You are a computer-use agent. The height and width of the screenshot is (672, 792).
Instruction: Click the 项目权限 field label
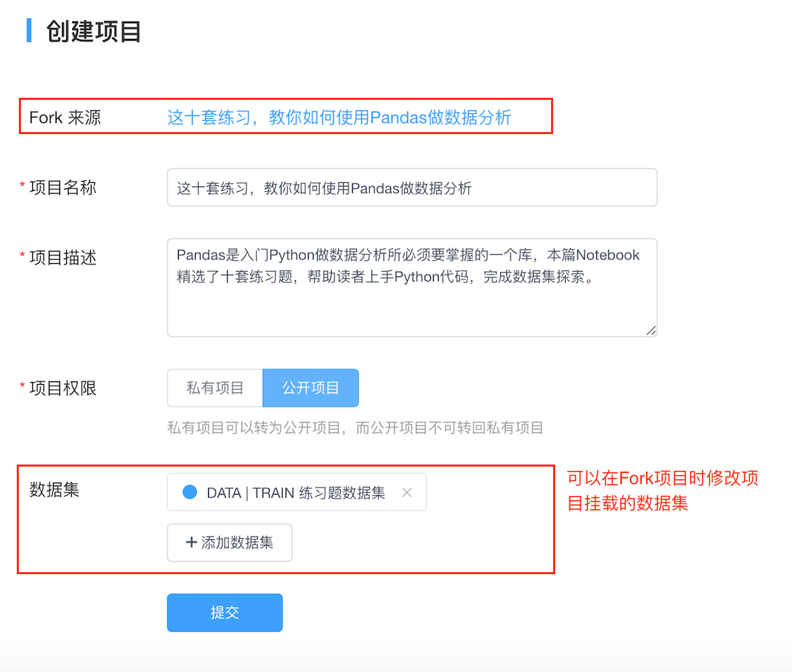[63, 388]
